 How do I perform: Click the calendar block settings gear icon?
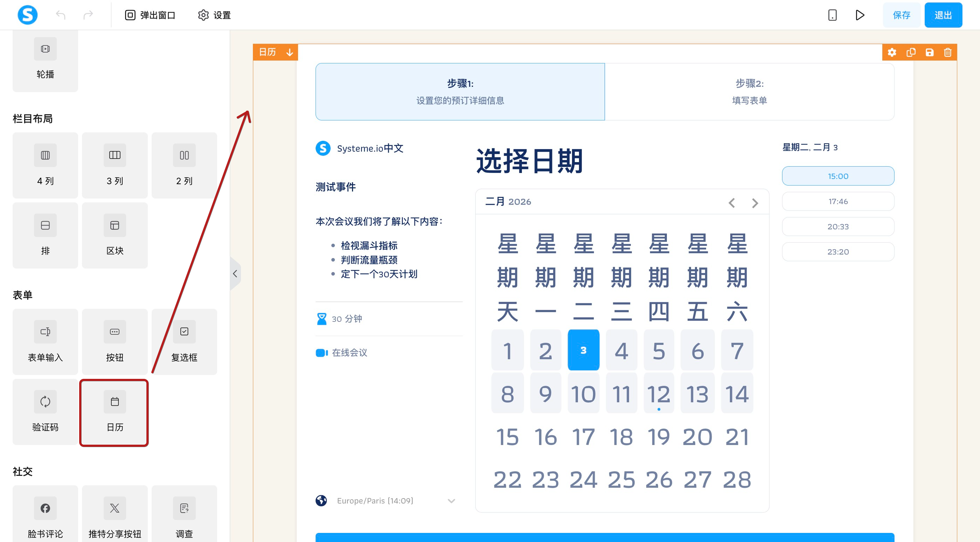pos(892,53)
